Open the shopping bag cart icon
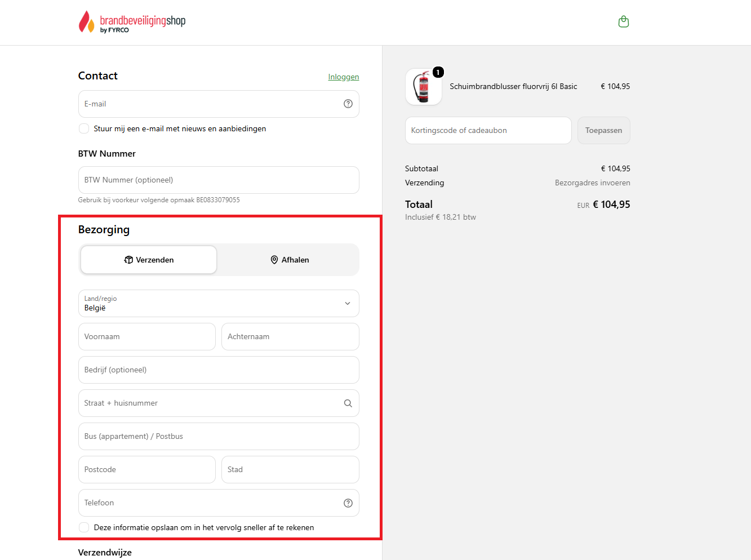Viewport: 751px width, 560px height. coord(623,22)
